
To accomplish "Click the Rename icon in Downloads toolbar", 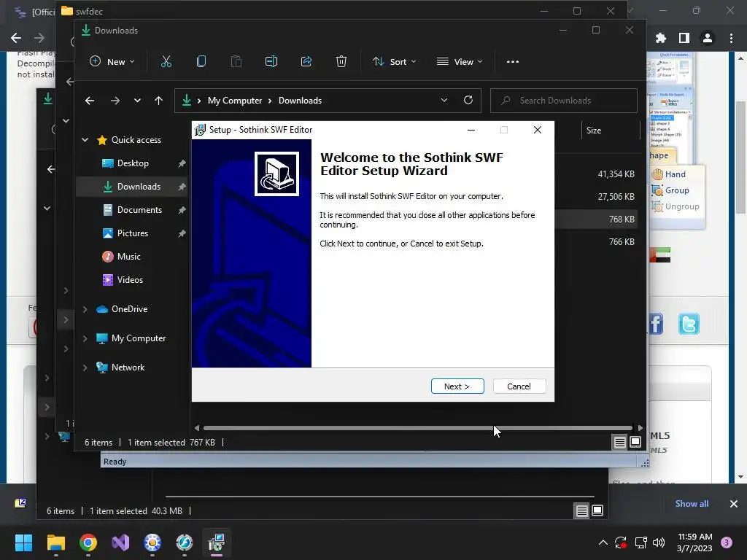I will (x=271, y=61).
